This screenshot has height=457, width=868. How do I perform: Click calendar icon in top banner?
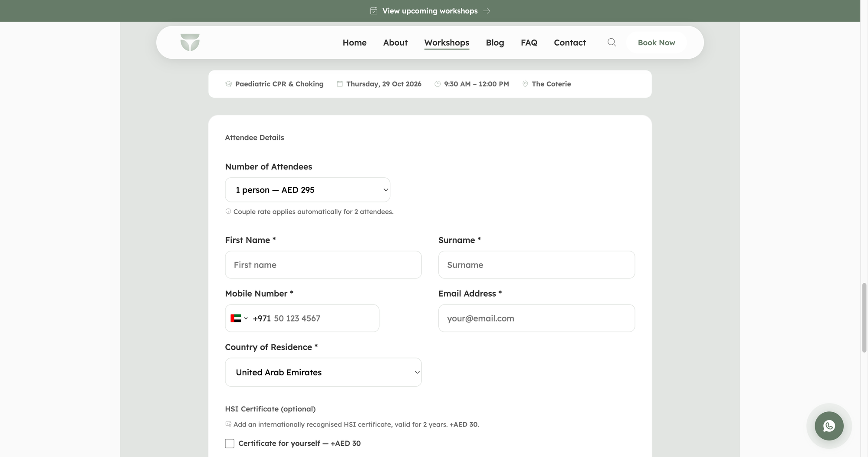(x=374, y=11)
